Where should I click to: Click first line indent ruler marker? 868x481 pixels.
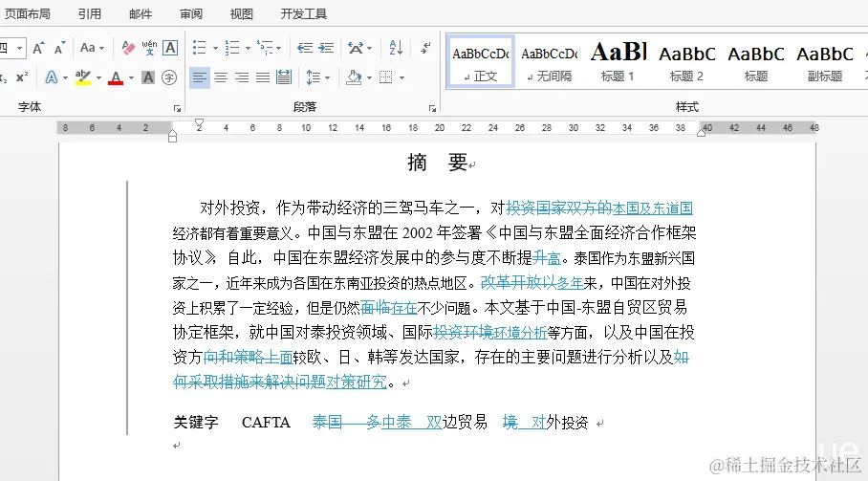[199, 122]
